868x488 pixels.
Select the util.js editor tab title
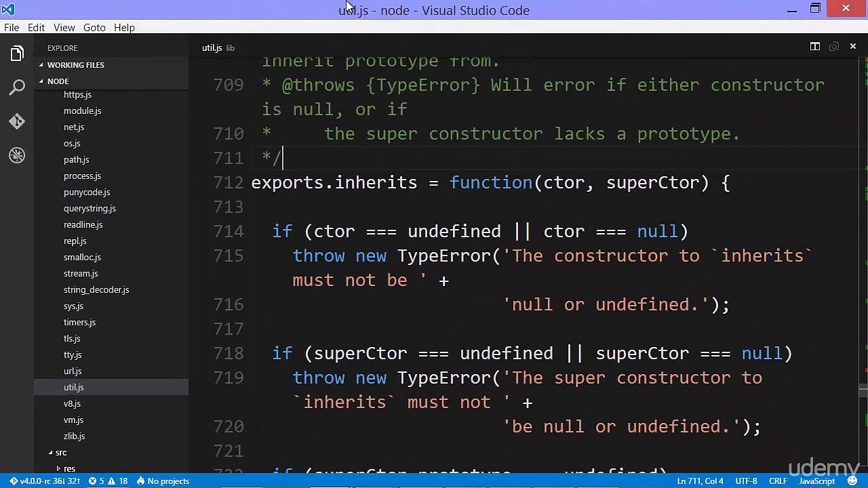212,48
